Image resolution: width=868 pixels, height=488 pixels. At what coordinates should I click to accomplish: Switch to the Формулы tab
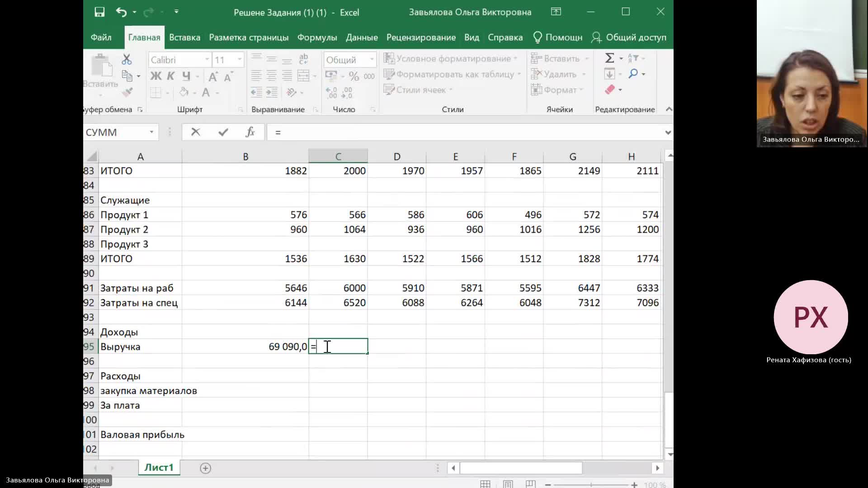click(x=317, y=38)
